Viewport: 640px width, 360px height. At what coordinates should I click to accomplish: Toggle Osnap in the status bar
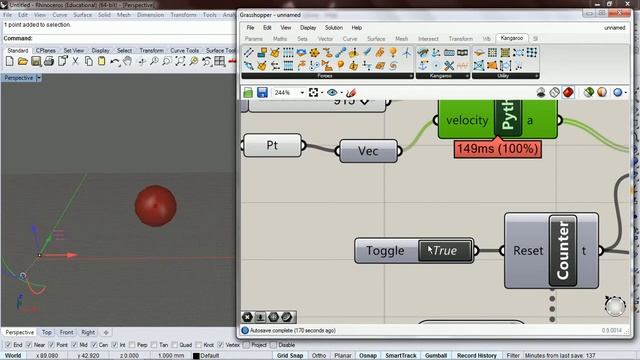click(368, 356)
